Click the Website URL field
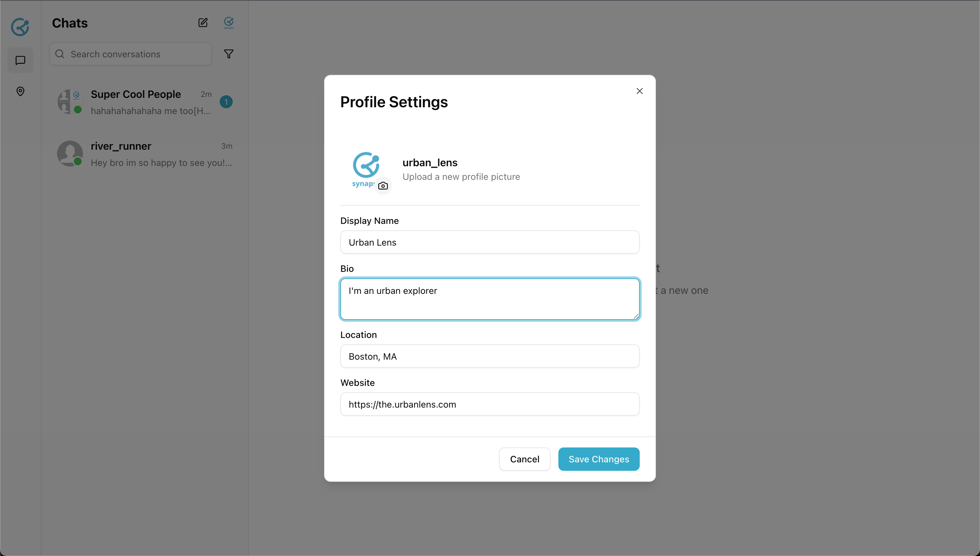Screen dimensions: 980x556 tap(489, 404)
